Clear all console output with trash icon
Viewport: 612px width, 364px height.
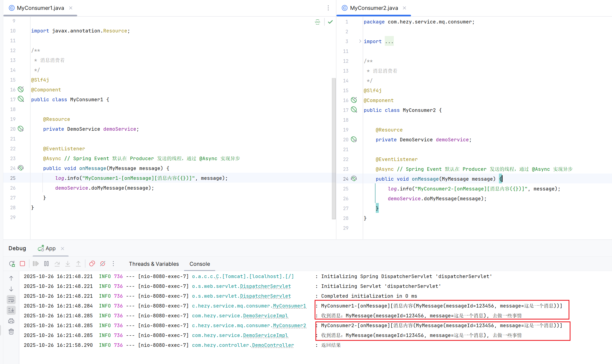[x=11, y=332]
